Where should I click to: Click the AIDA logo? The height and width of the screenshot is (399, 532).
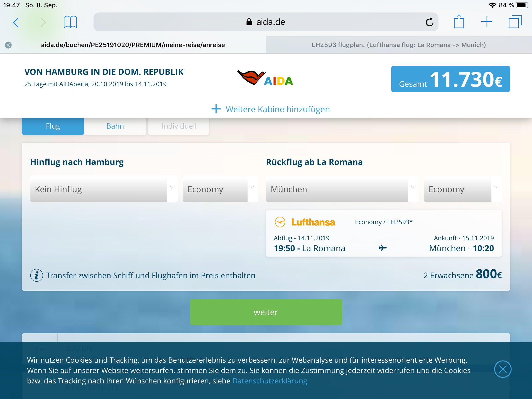coord(265,78)
